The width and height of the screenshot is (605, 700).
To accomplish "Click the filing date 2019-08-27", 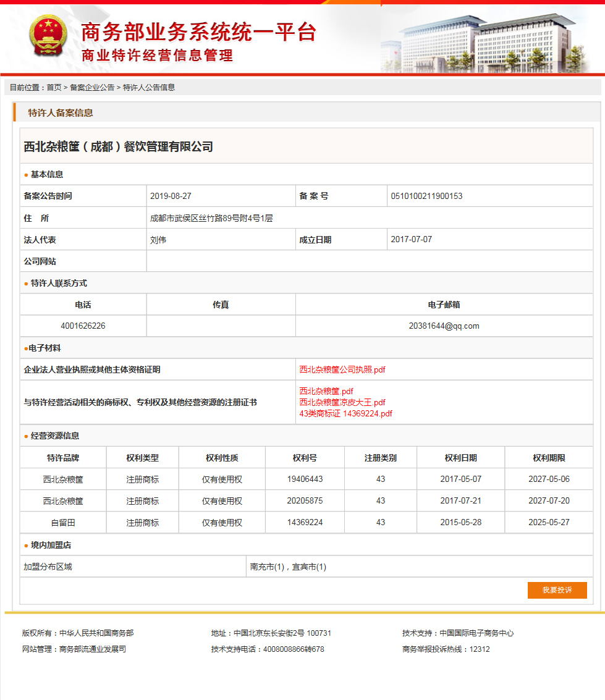I will 171,196.
